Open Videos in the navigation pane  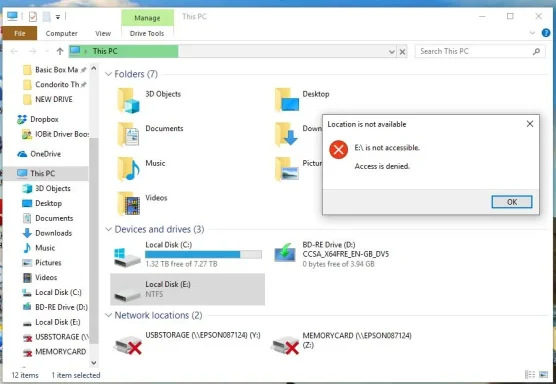(40, 277)
